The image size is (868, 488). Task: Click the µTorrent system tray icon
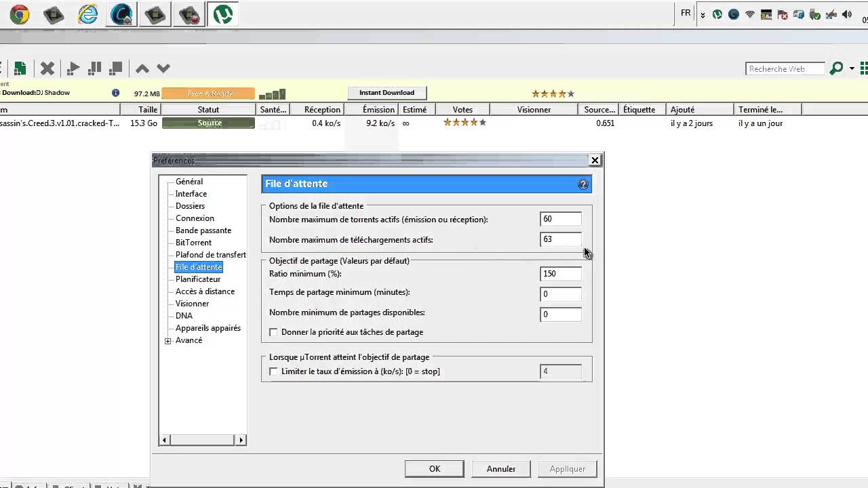[717, 14]
